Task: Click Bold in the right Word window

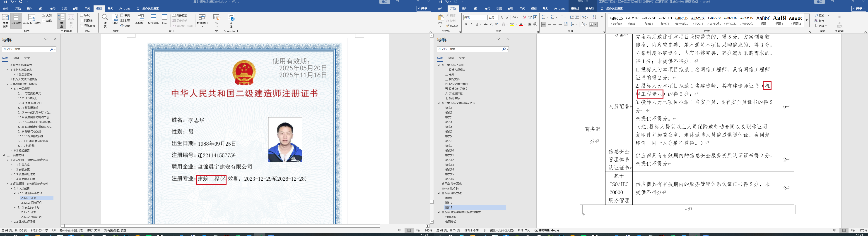Action: coord(466,24)
